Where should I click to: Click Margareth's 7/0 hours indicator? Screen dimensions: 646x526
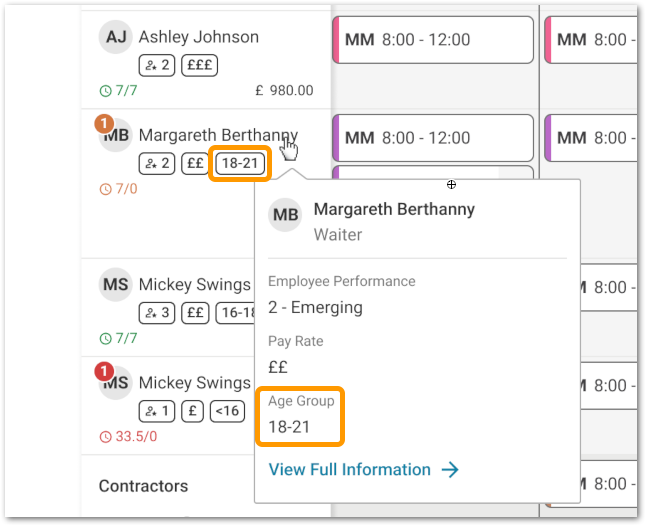(118, 189)
